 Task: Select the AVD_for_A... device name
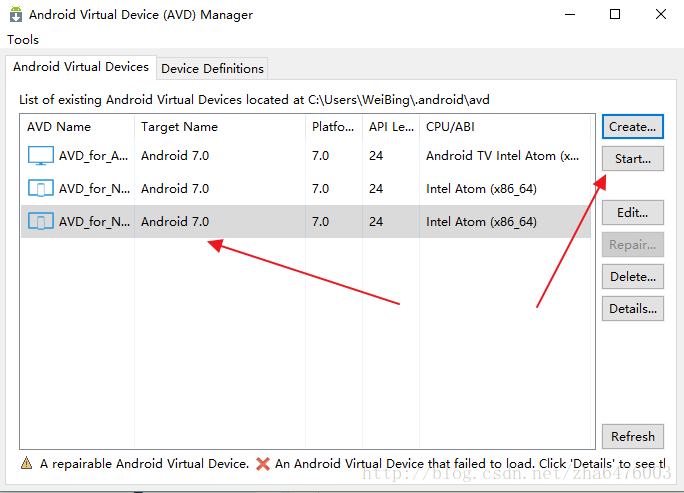93,156
